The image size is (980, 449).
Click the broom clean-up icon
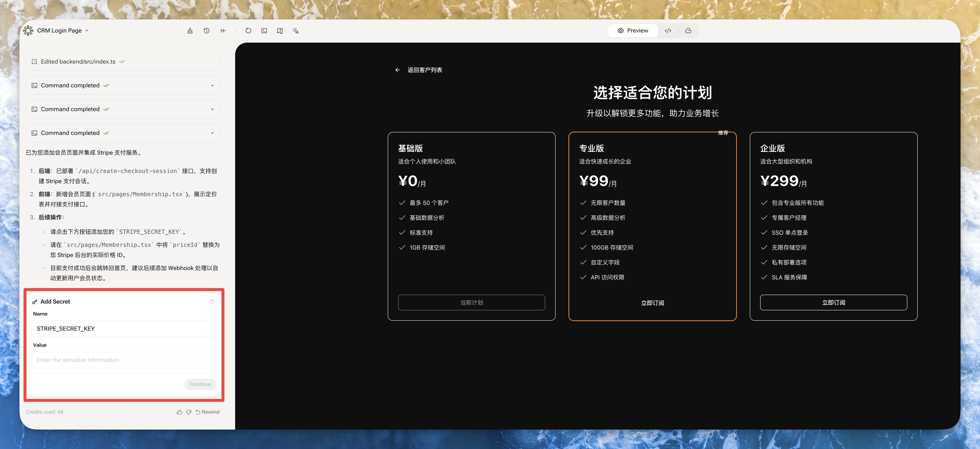(190, 31)
